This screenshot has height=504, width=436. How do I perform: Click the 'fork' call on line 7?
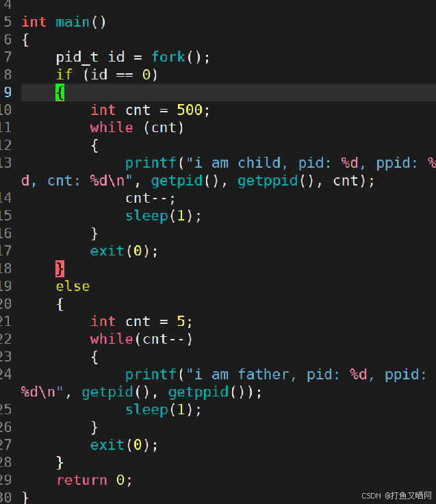[x=168, y=58]
